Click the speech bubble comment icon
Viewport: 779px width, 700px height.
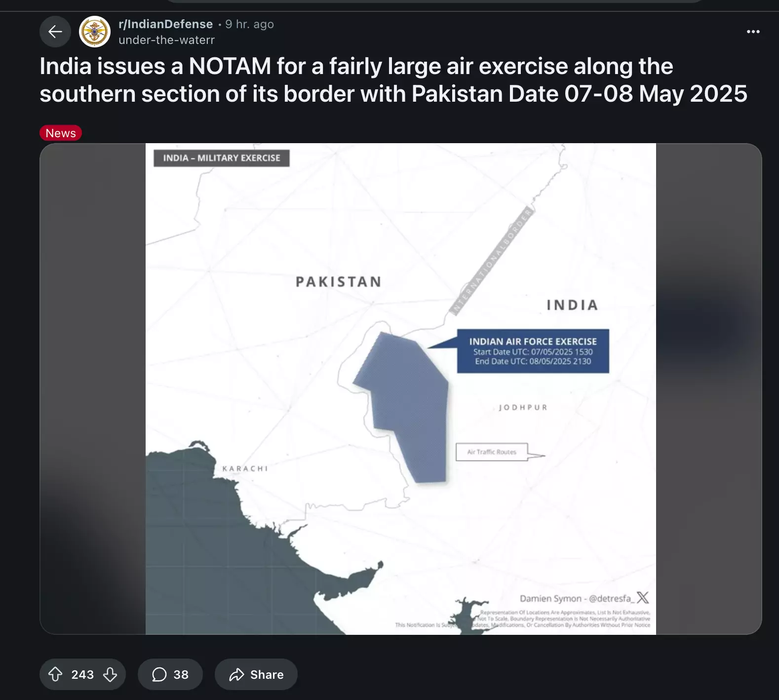tap(159, 674)
